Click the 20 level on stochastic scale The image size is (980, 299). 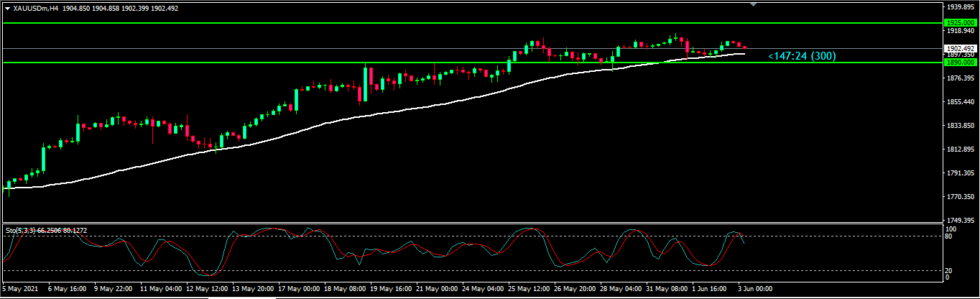[948, 270]
